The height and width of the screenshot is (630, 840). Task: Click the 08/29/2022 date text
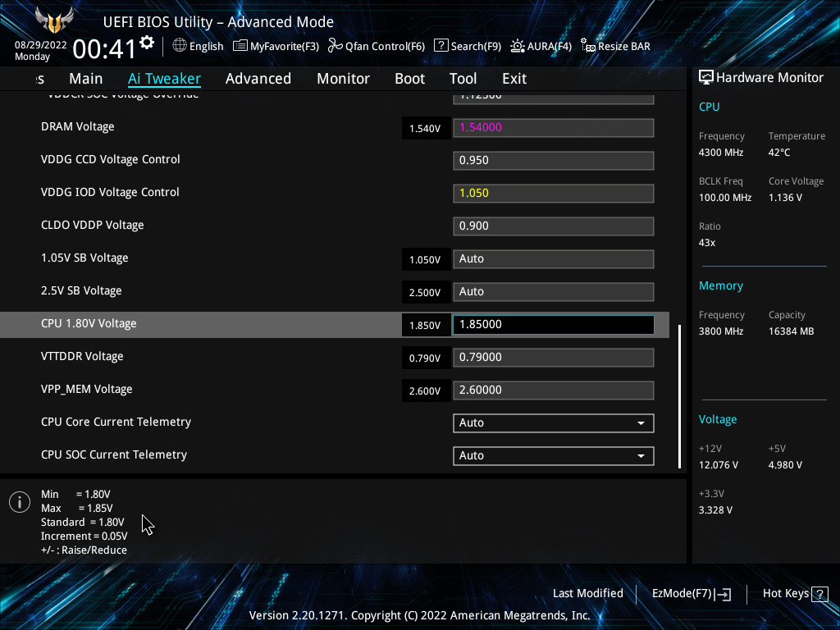pyautogui.click(x=41, y=45)
